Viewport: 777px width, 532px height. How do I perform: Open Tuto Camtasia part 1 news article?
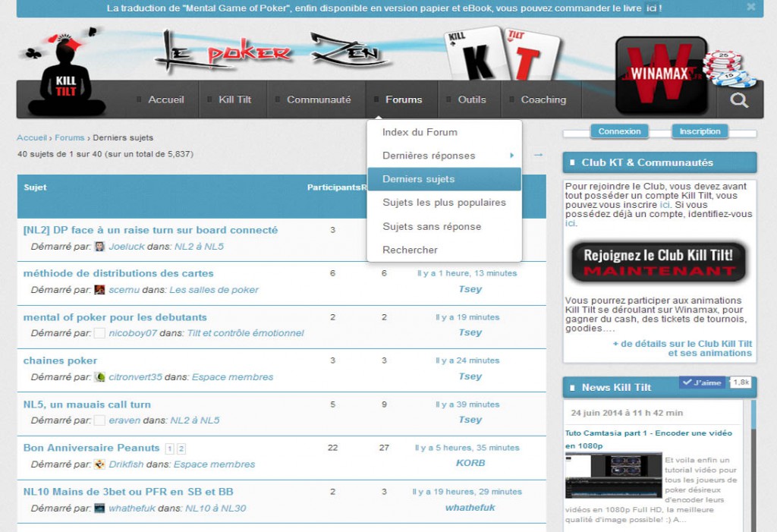pos(648,439)
